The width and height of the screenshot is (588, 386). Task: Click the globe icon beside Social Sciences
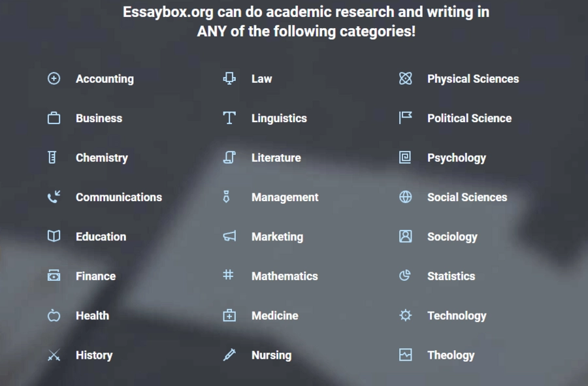(405, 197)
